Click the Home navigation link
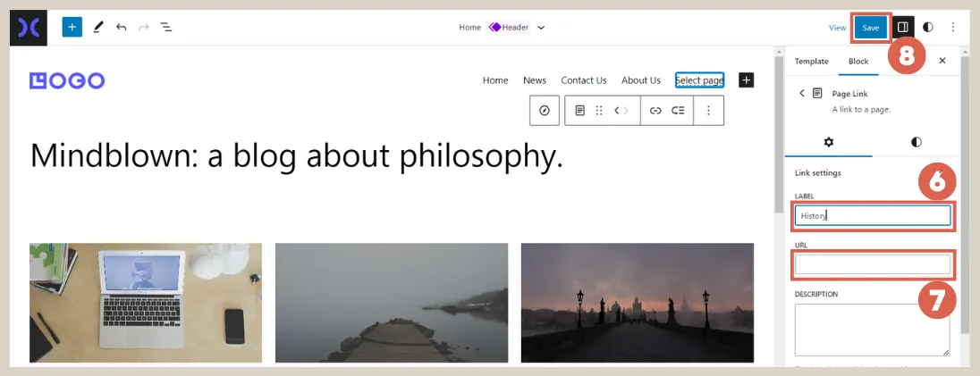The height and width of the screenshot is (376, 980). 495,80
